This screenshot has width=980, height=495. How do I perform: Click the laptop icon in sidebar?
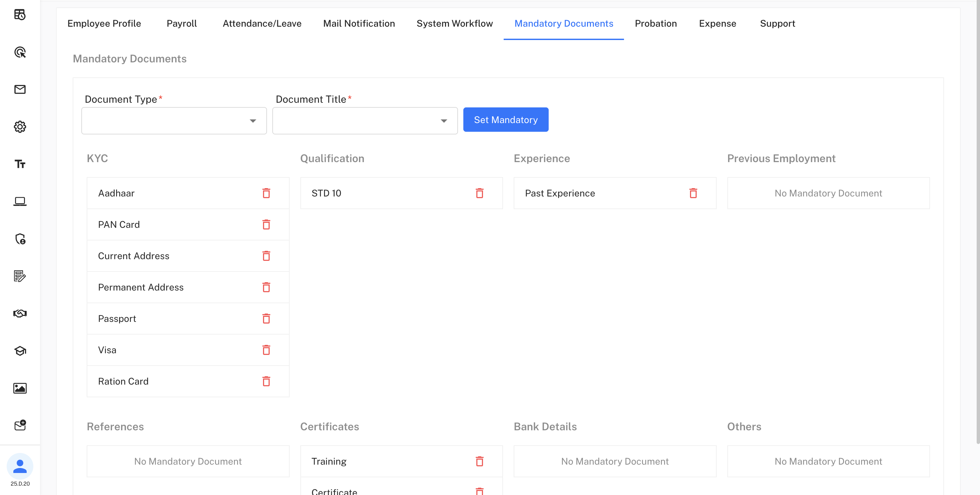click(x=20, y=201)
